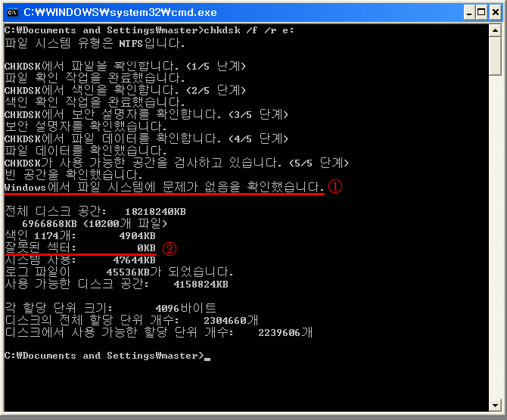Click the scrollbar down arrow

coord(495,405)
